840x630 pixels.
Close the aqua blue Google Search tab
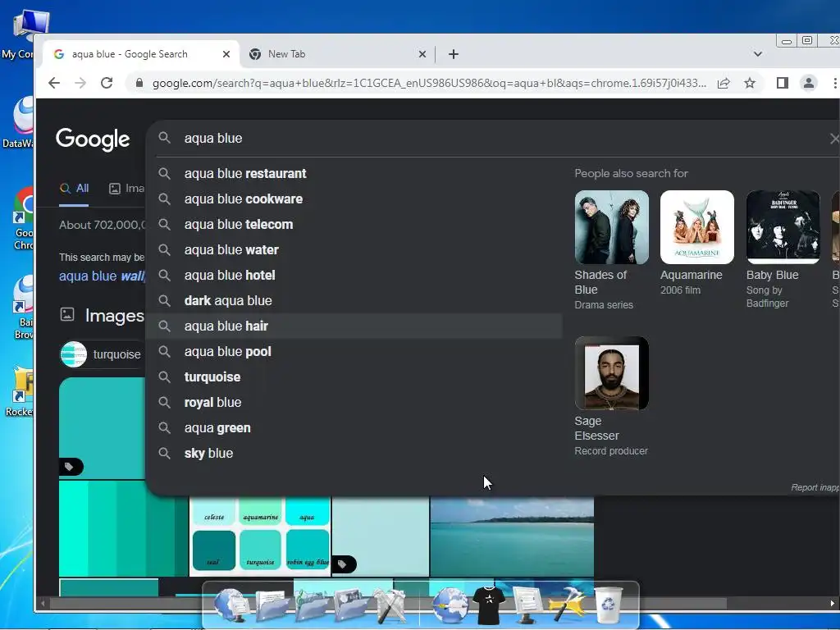(x=226, y=54)
